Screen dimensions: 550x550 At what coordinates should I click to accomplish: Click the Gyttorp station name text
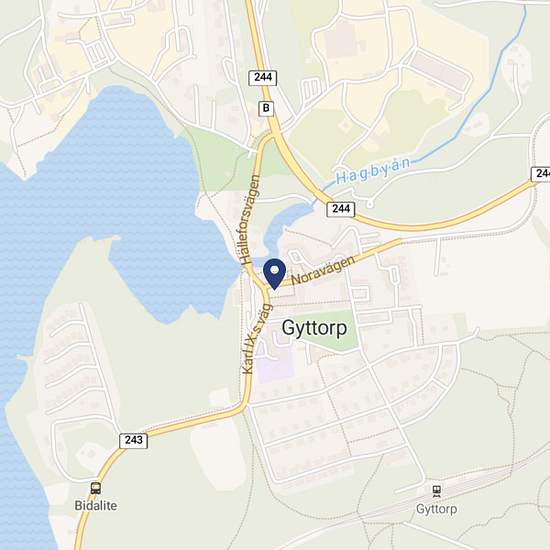click(x=436, y=509)
